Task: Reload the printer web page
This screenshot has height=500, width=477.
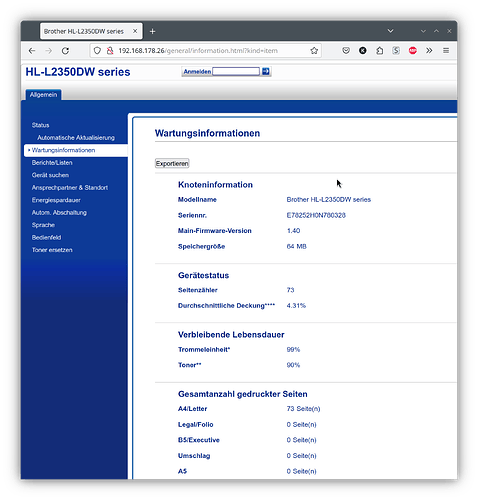Action: click(x=65, y=51)
